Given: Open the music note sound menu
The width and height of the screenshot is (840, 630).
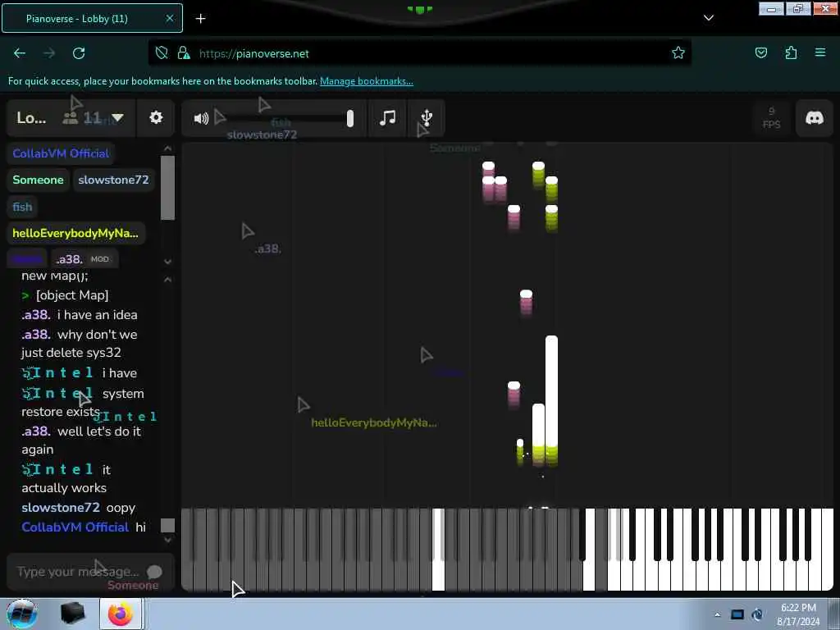Looking at the screenshot, I should pyautogui.click(x=387, y=117).
